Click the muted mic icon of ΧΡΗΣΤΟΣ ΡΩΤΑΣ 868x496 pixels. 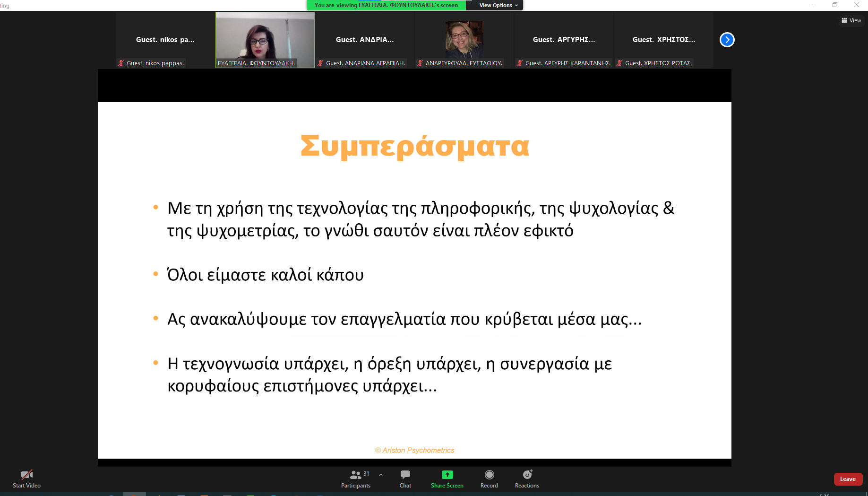tap(620, 63)
